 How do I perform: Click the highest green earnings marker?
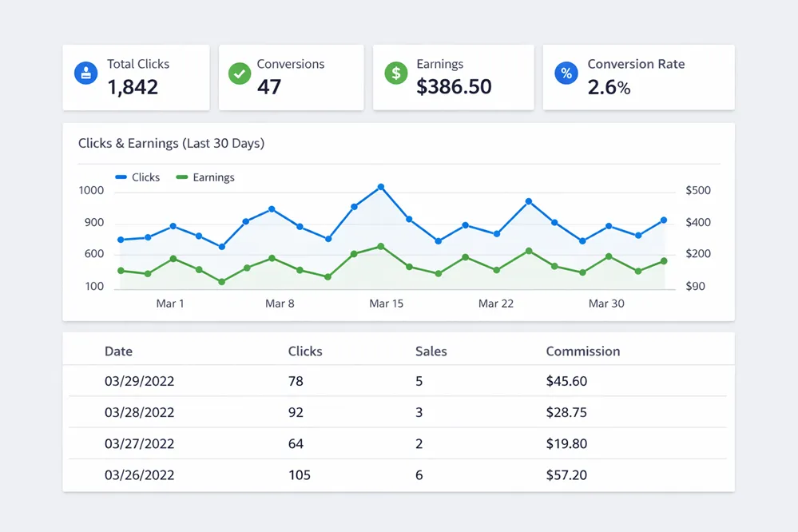click(380, 246)
